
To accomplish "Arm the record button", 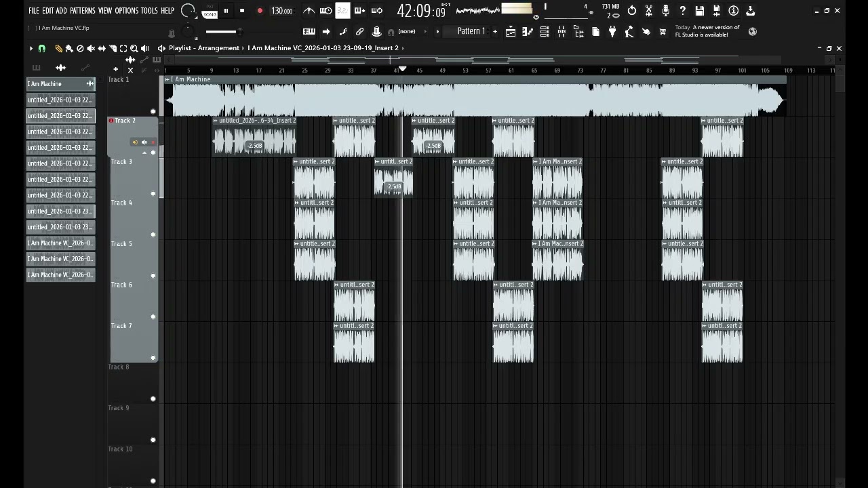I will (x=260, y=11).
